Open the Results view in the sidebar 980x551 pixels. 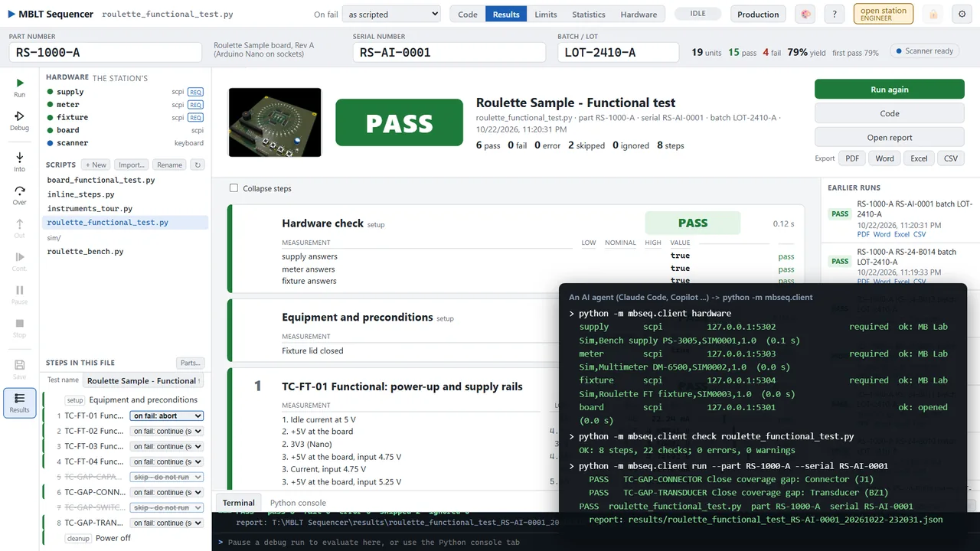coord(19,403)
